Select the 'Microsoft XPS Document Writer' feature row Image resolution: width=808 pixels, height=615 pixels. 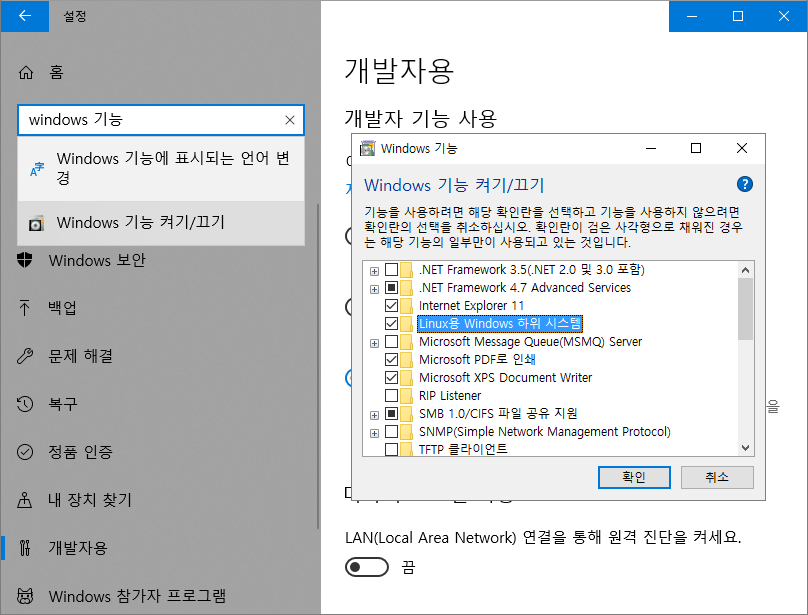tap(506, 378)
